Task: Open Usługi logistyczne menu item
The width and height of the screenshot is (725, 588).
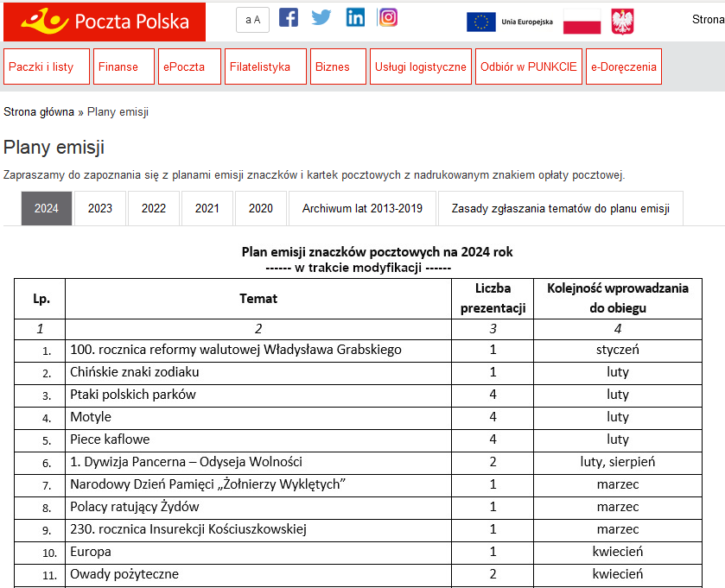Action: [420, 66]
